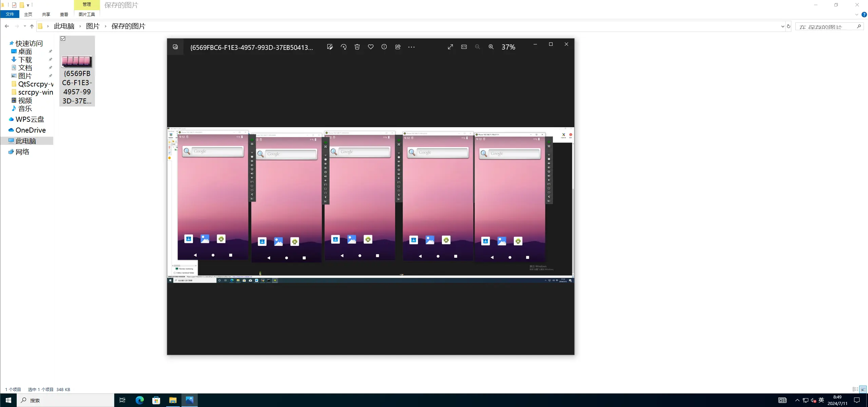Image resolution: width=868 pixels, height=407 pixels.
Task: Click the search box in 保存的图片
Action: [x=824, y=26]
